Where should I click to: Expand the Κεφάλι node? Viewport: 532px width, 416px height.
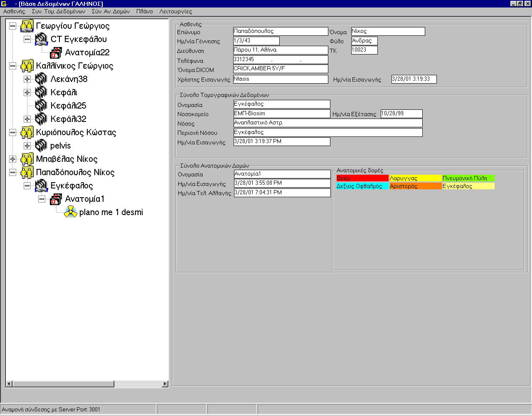point(27,92)
